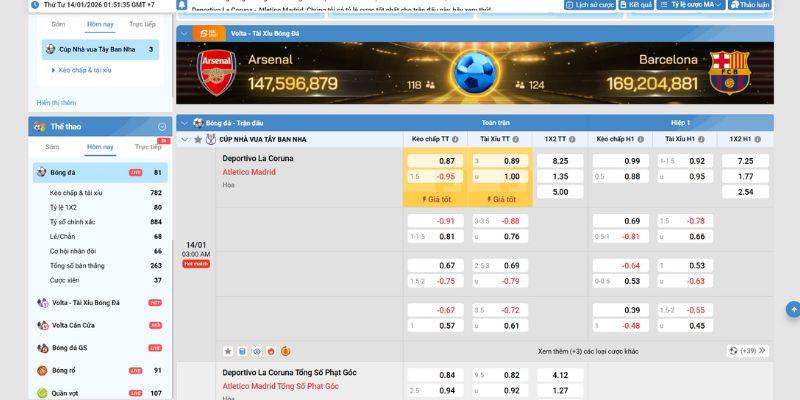Viewport: 800px width, 400px height.
Task: Collapse Bóng đá - Trận đấu section
Action: click(184, 123)
